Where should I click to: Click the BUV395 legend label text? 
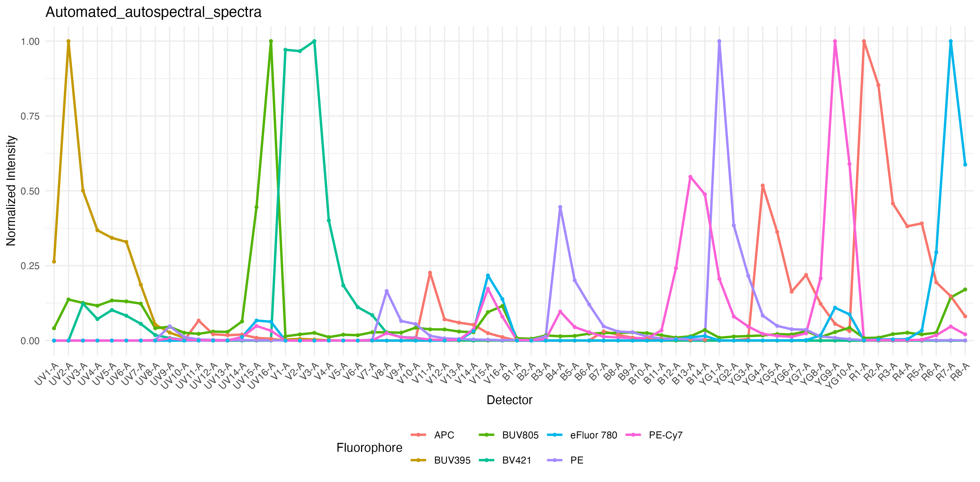452,460
